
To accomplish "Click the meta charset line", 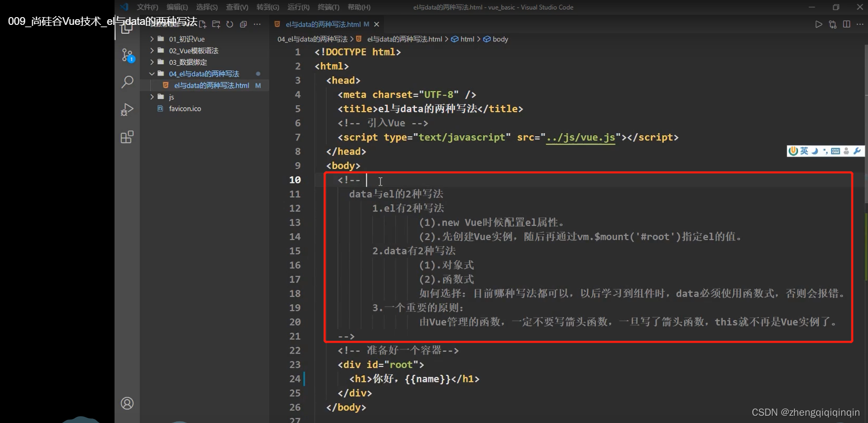I will (407, 95).
